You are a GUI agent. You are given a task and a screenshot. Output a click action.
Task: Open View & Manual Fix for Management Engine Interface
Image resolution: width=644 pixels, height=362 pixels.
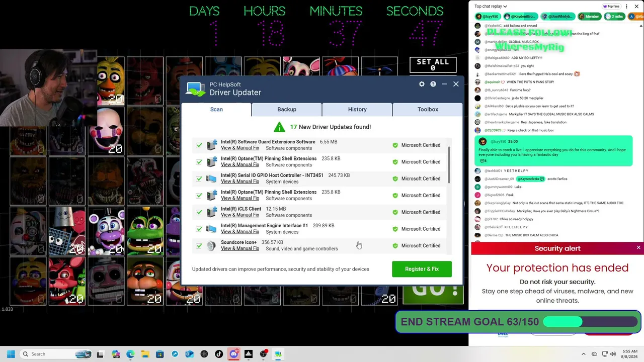click(240, 232)
